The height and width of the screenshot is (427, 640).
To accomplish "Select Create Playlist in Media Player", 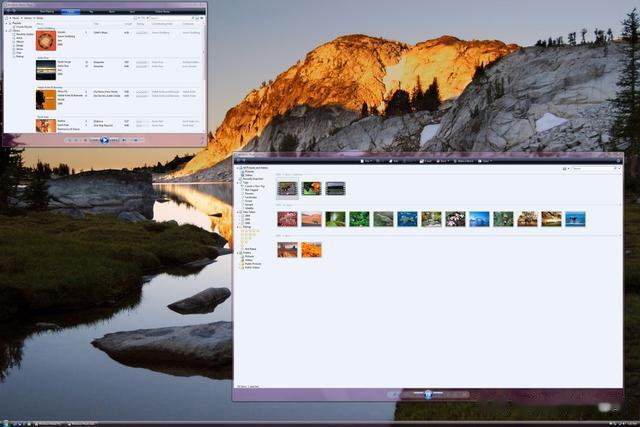I will click(24, 27).
